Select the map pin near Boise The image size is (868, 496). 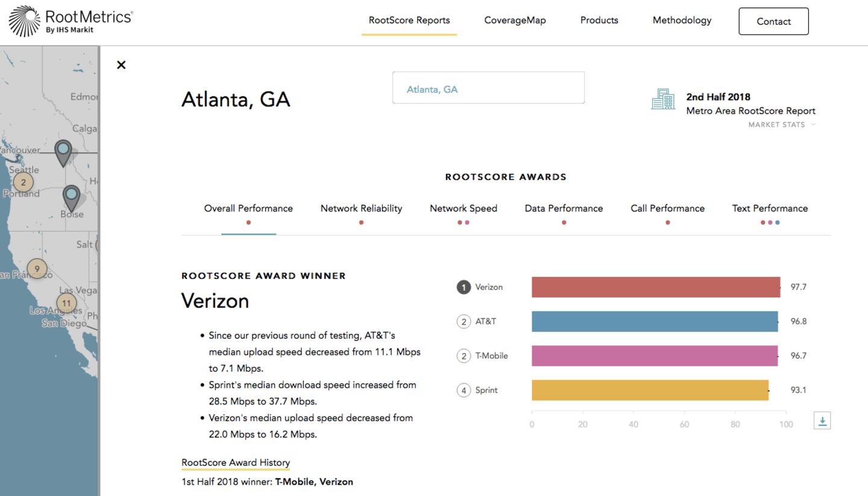tap(71, 196)
